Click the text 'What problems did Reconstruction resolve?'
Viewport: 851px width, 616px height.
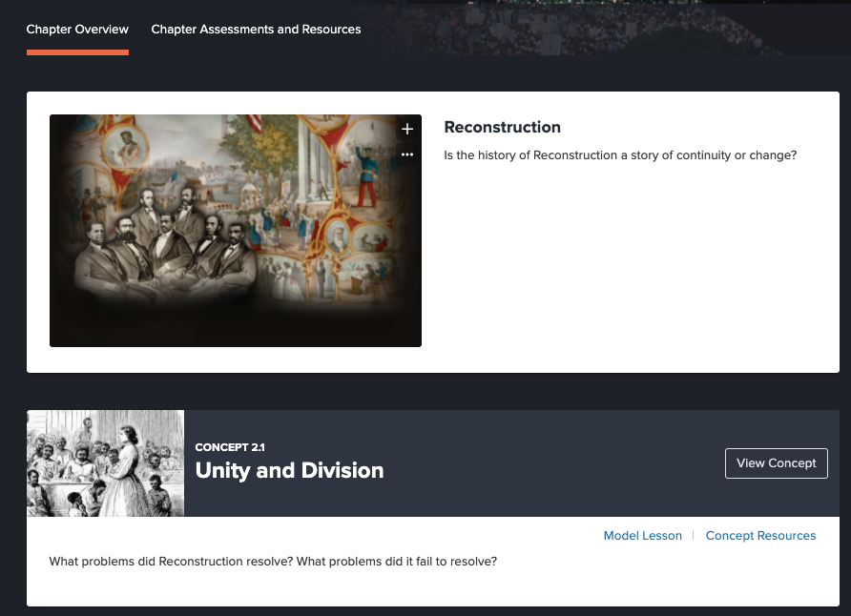(171, 562)
